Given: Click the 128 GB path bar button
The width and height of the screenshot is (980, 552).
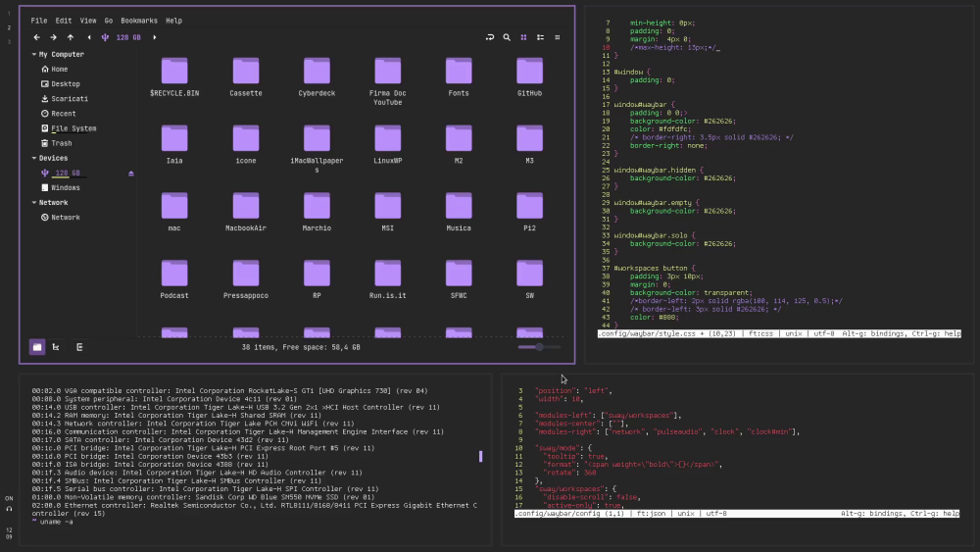Looking at the screenshot, I should point(122,37).
